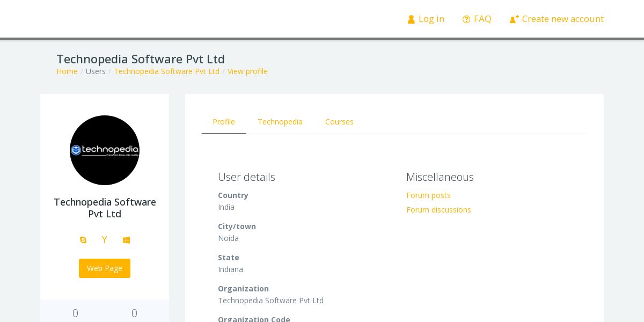Go to Home breadcrumb link
The width and height of the screenshot is (644, 322).
(x=67, y=71)
